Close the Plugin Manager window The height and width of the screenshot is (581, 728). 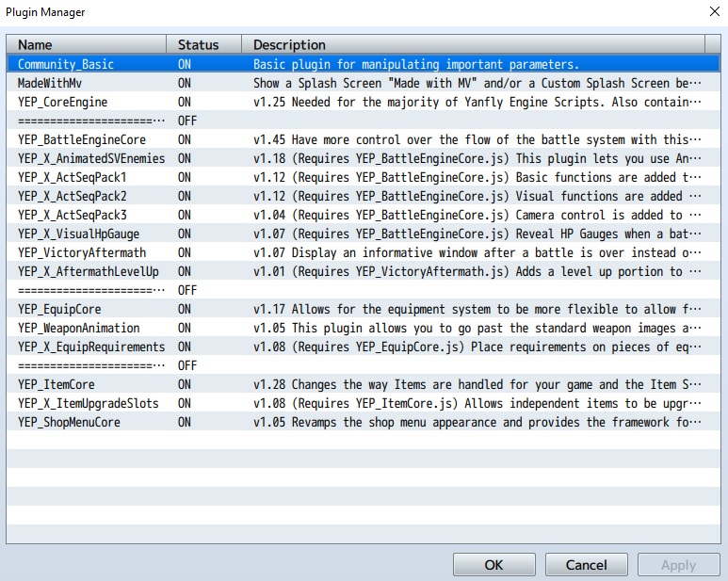point(715,11)
